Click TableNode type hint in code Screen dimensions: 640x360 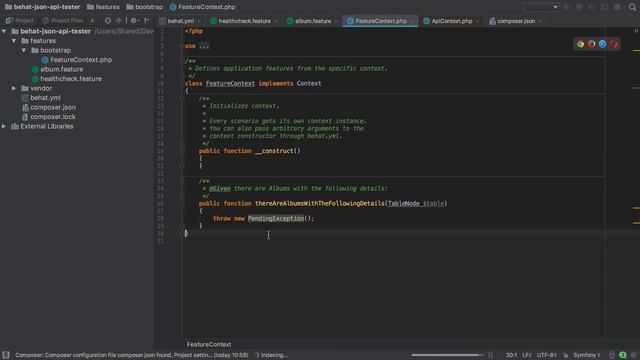point(403,203)
